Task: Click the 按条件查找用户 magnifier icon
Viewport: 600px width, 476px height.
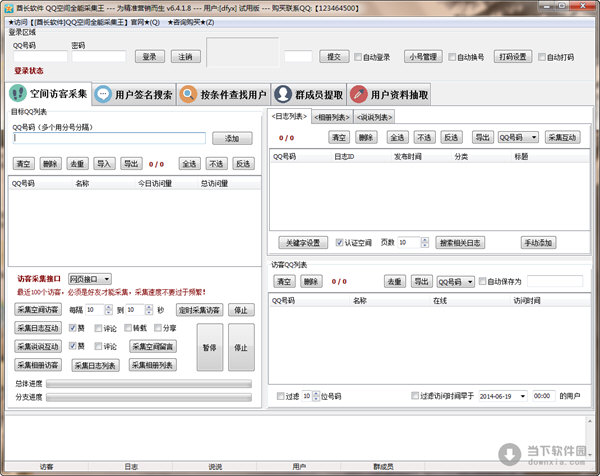Action: coord(188,94)
